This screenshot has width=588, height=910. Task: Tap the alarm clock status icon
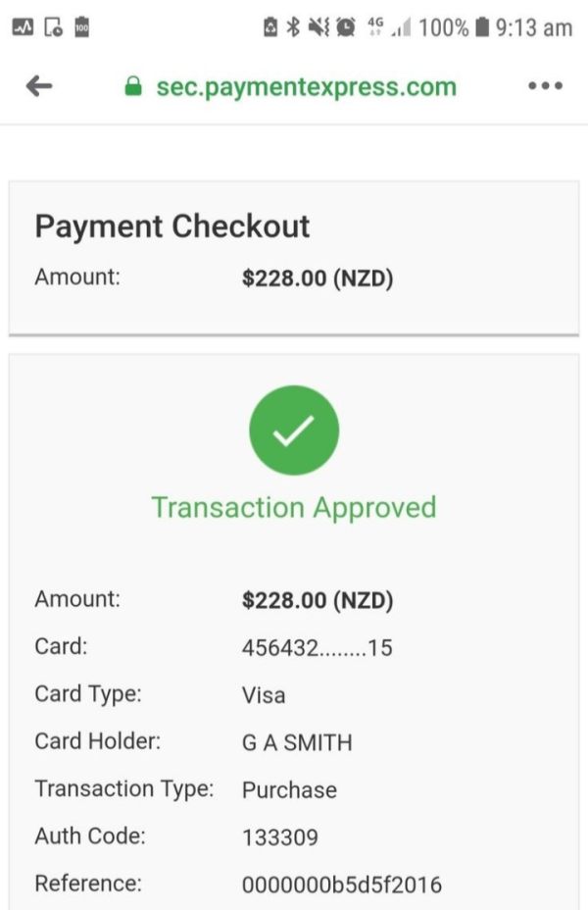346,27
